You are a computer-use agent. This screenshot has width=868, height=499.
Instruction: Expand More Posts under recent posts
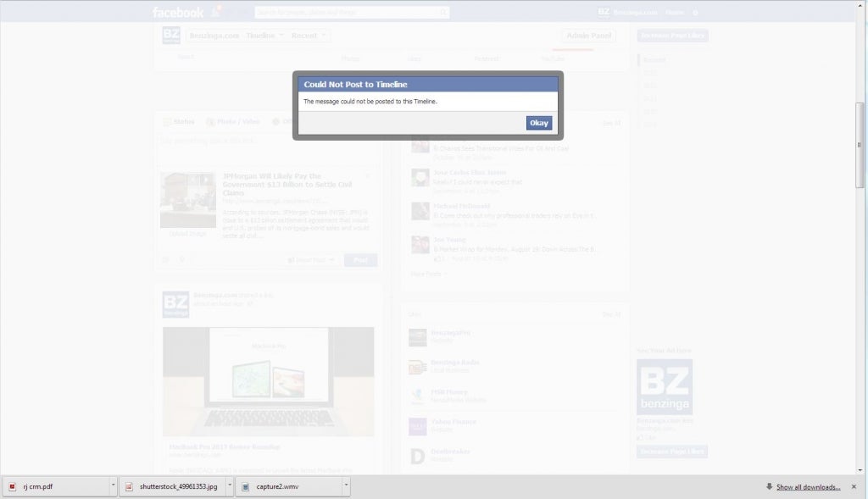coord(428,274)
